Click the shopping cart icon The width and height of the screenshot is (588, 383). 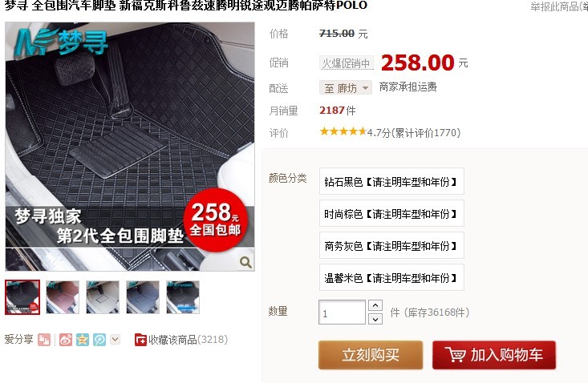click(456, 354)
